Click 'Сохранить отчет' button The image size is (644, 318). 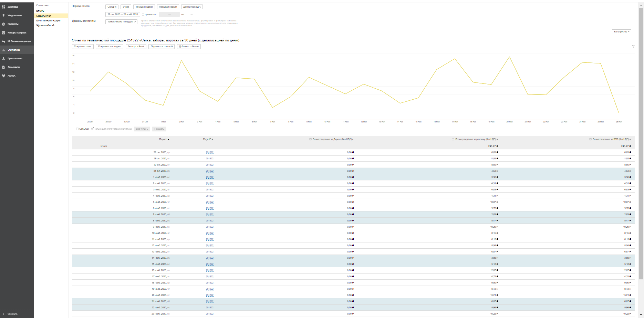[x=83, y=47]
